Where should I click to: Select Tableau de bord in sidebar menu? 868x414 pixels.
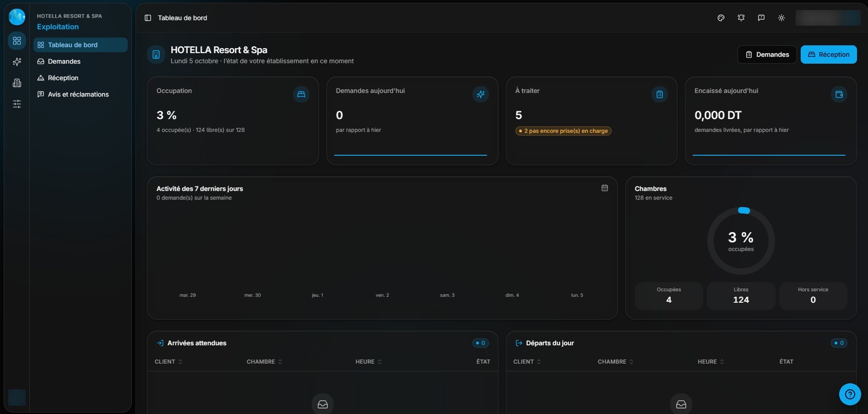point(81,45)
